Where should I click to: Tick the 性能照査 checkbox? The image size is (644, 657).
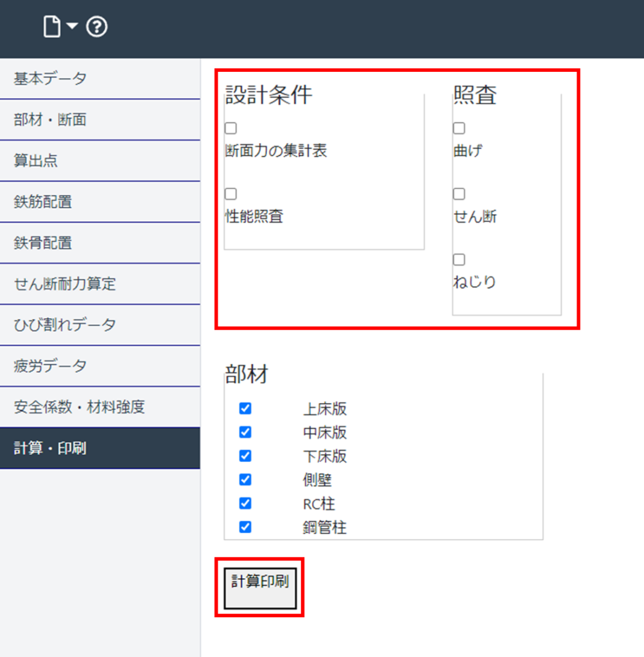[x=231, y=194]
